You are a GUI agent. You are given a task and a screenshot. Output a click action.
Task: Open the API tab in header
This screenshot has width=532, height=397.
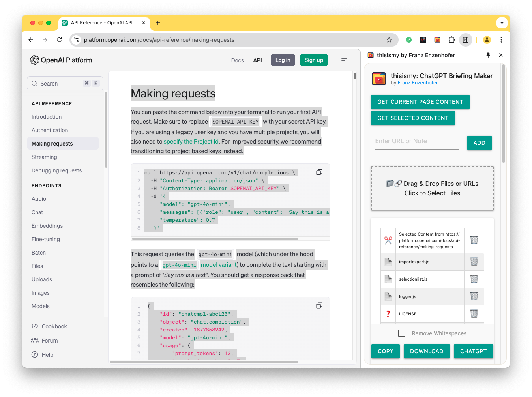(x=258, y=60)
